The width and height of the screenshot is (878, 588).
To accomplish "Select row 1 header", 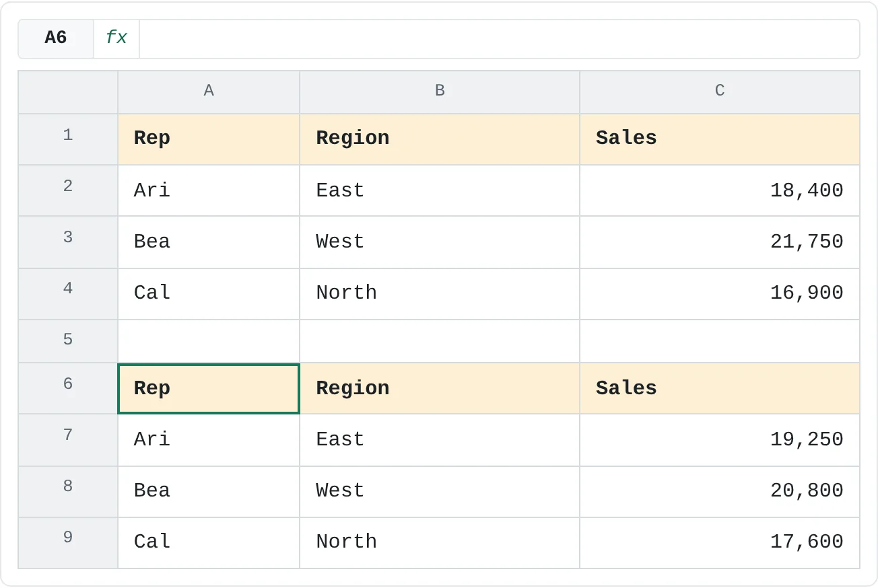I will tap(68, 139).
